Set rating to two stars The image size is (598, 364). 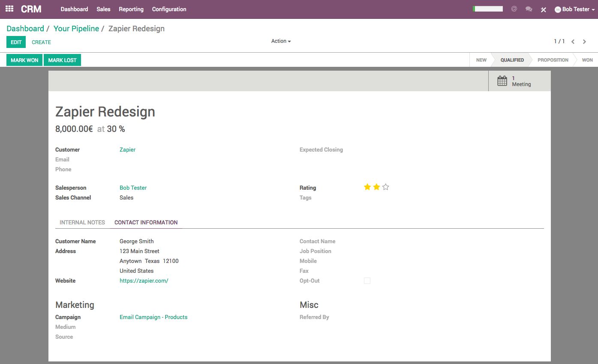pos(376,187)
